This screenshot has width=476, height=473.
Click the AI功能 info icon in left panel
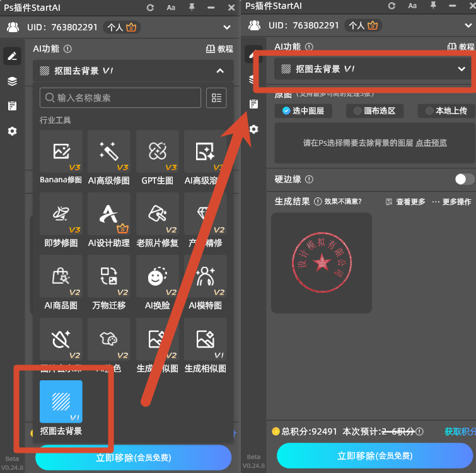pyautogui.click(x=67, y=49)
